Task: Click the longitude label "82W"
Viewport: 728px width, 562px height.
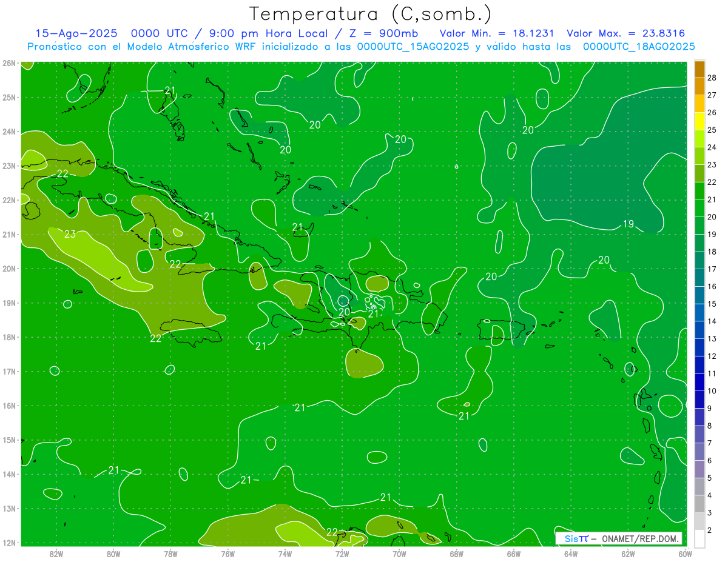Action: pyautogui.click(x=56, y=554)
